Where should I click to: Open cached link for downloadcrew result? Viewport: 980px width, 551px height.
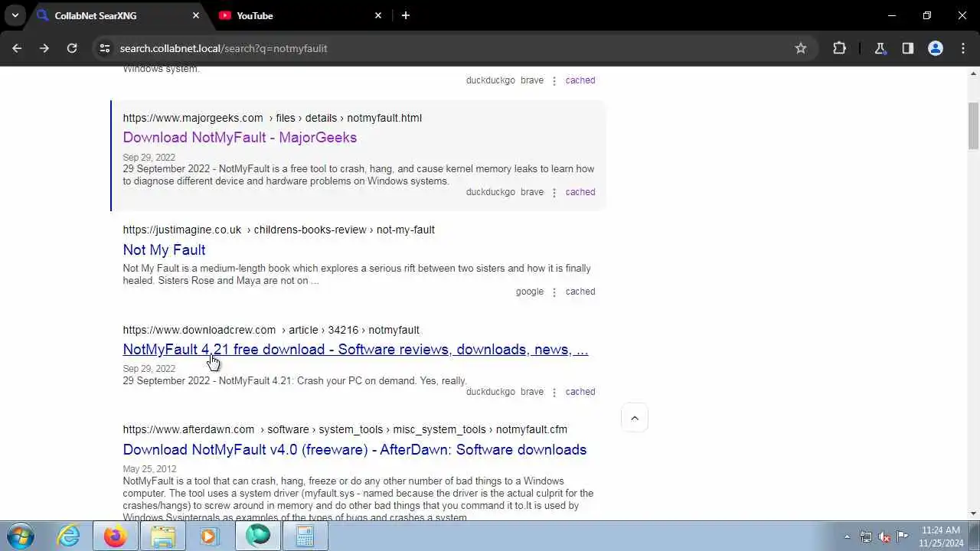pos(580,392)
